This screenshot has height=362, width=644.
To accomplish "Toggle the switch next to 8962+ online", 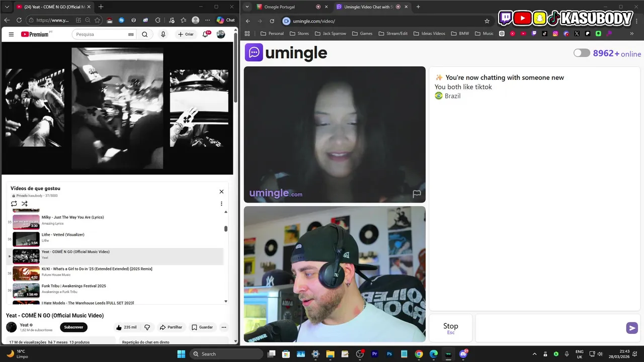I will tap(582, 53).
